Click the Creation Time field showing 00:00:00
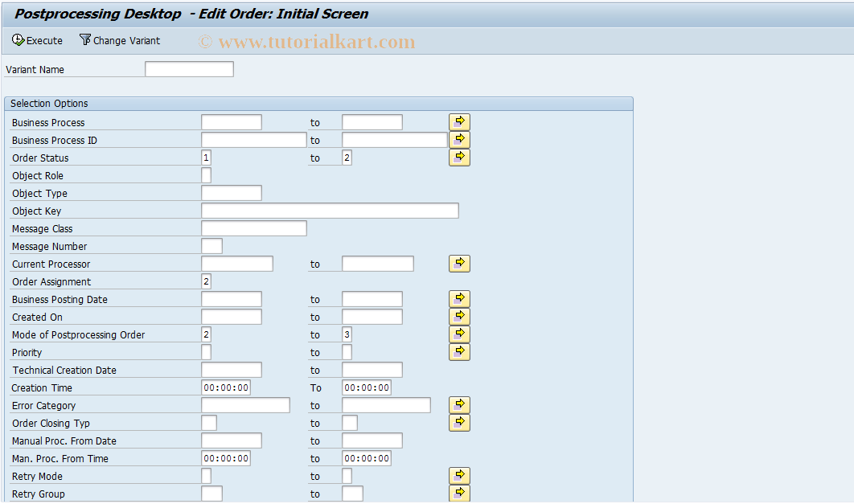The width and height of the screenshot is (854, 504). tap(228, 387)
